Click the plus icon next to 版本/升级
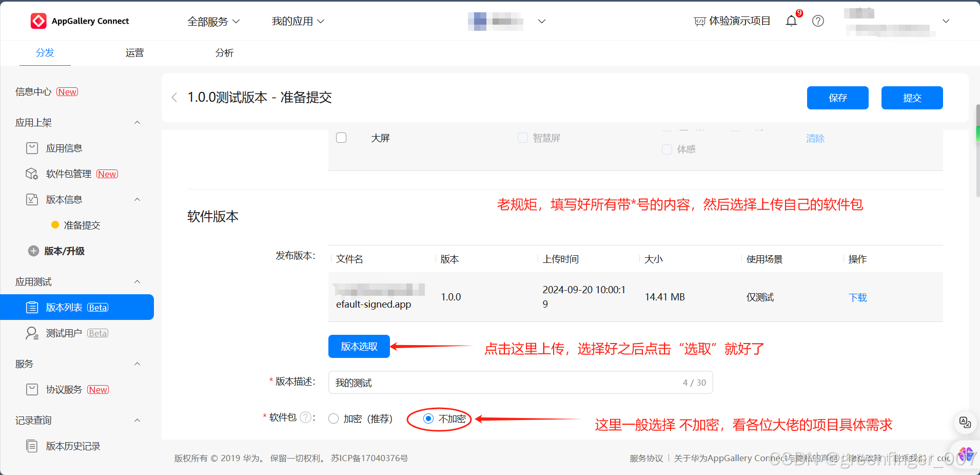The height and width of the screenshot is (475, 980). pos(33,251)
